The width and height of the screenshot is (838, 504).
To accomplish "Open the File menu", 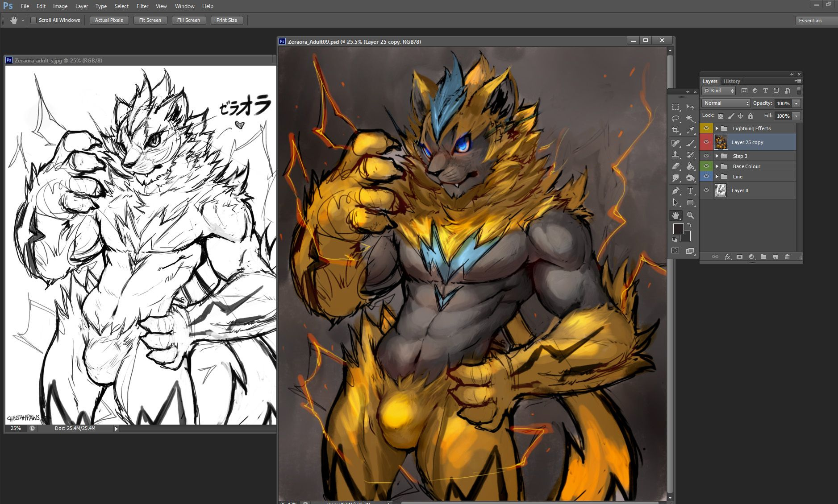I will 25,6.
